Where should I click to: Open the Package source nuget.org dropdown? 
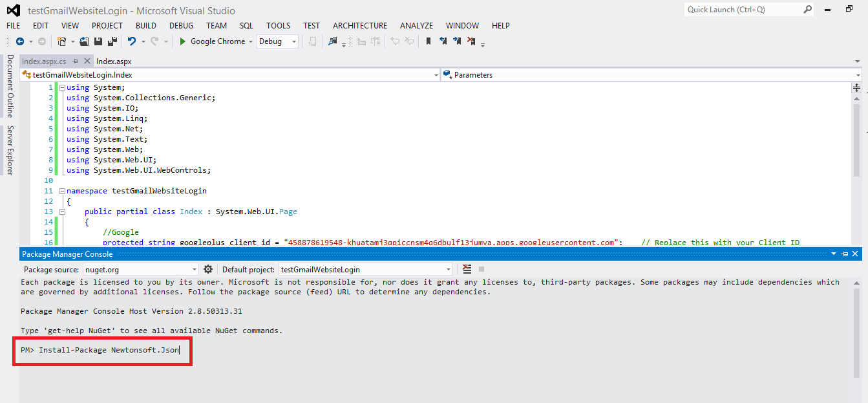tap(140, 269)
